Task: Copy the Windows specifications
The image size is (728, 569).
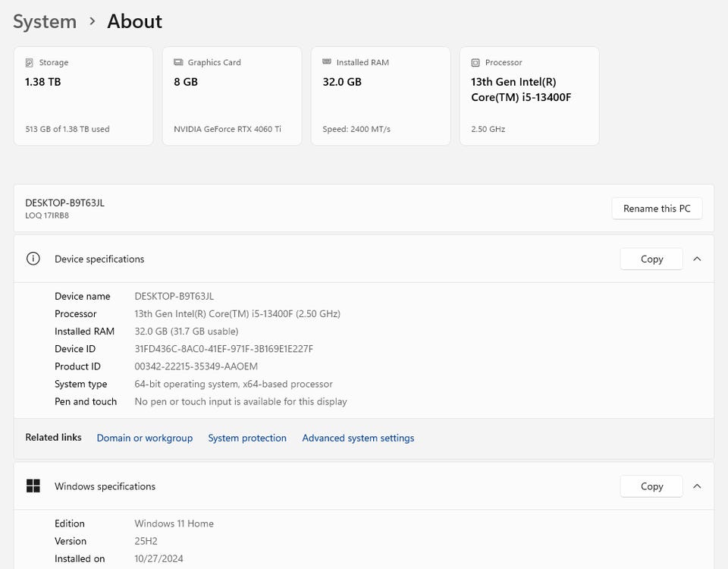Action: point(651,486)
